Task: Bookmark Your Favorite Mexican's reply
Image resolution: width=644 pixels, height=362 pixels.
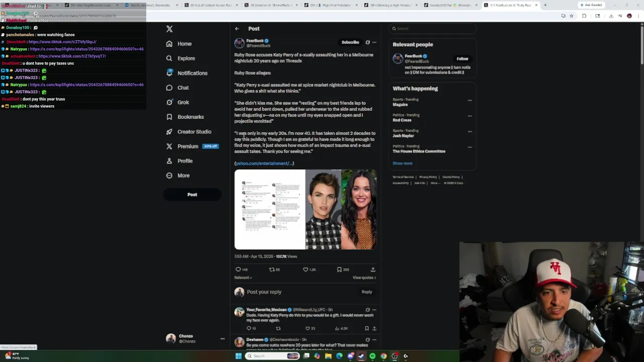Action: (367, 328)
